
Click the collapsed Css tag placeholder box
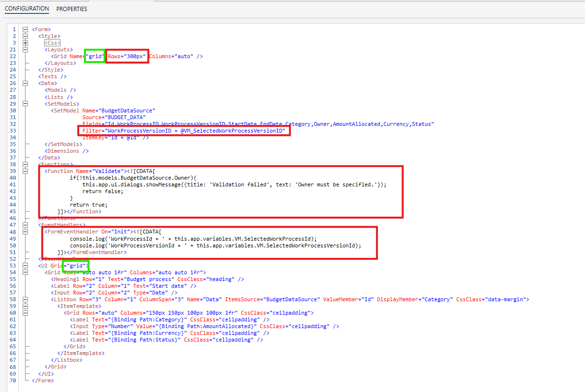pos(52,43)
